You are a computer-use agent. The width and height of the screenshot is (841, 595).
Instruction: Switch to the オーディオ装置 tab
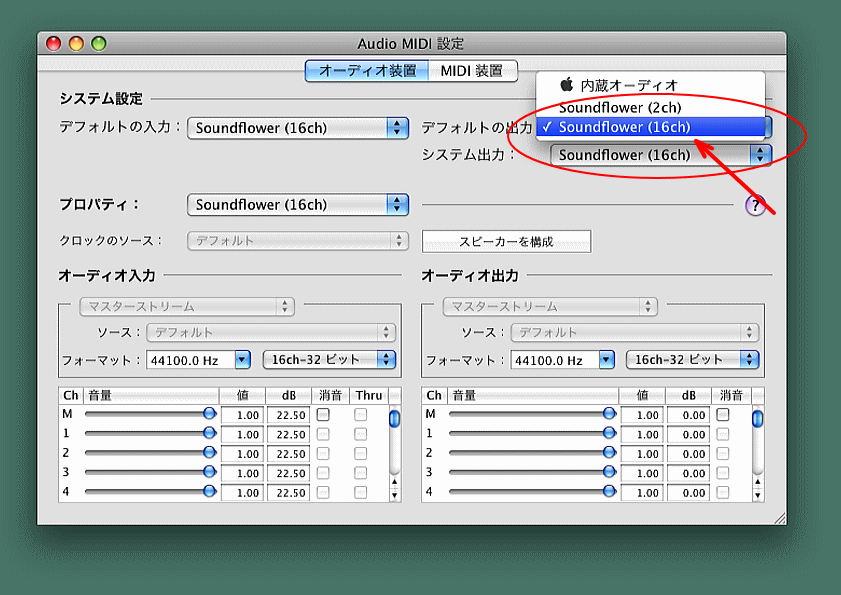click(367, 71)
